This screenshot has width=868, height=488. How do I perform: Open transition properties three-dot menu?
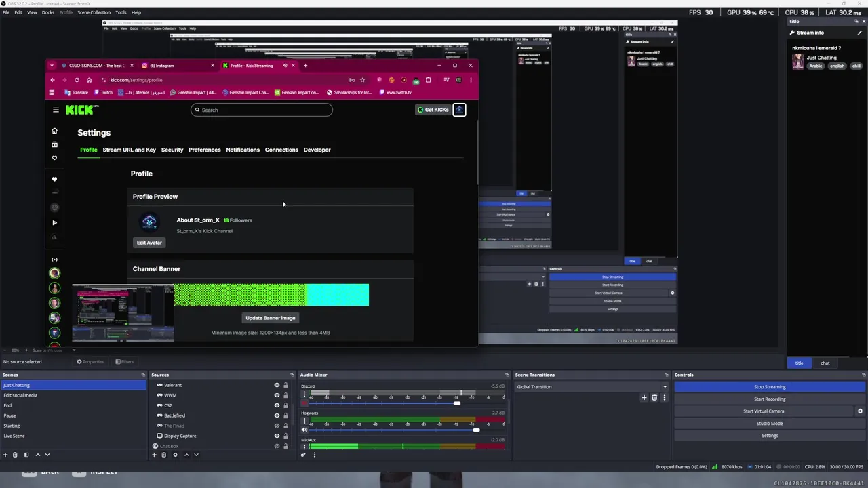point(664,398)
